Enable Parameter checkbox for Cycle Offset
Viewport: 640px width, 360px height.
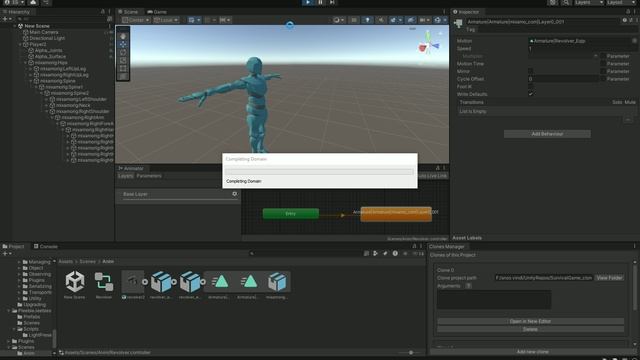point(603,79)
